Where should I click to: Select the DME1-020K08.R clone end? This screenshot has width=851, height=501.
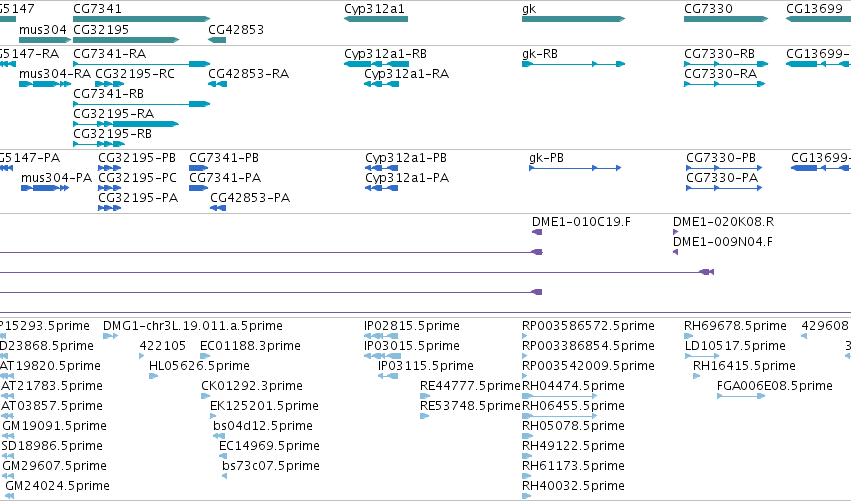point(676,232)
